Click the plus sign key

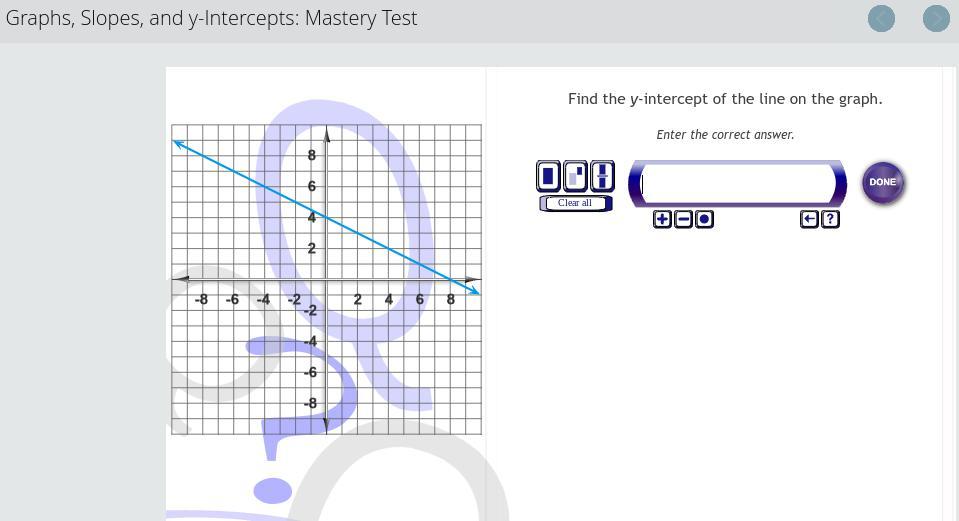(662, 219)
